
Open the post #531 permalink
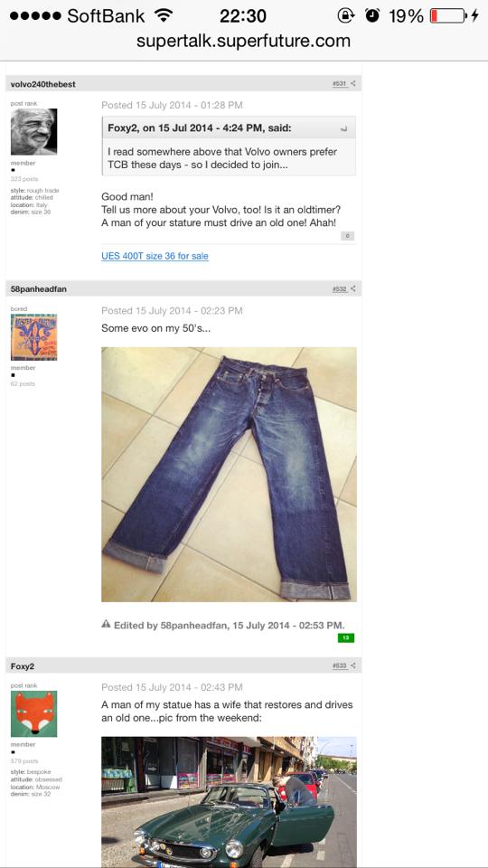click(340, 84)
